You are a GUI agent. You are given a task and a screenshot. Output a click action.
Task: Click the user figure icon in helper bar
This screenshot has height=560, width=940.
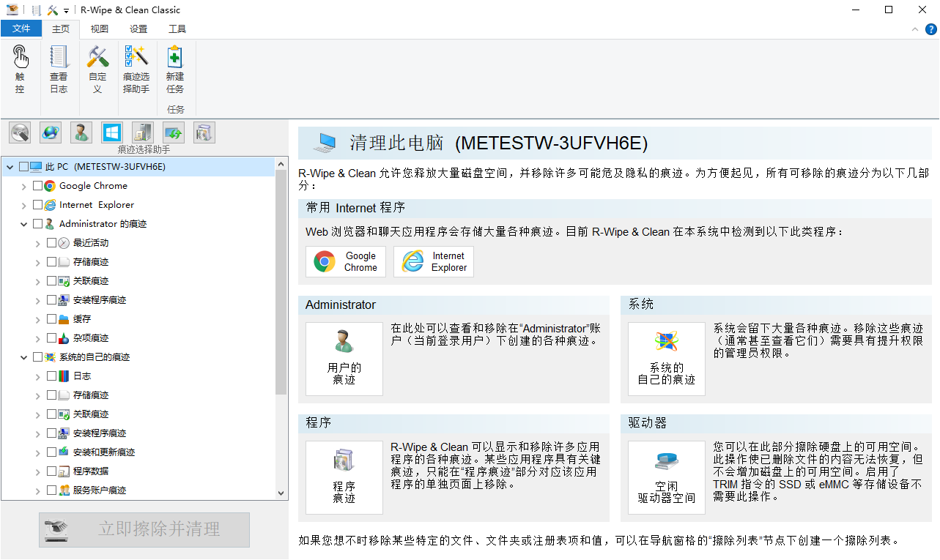click(x=81, y=132)
